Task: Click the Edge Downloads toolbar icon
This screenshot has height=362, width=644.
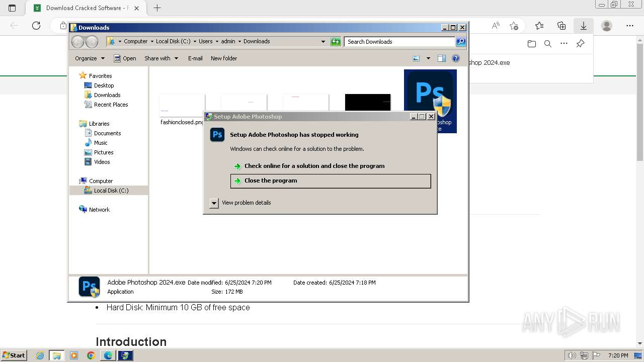Action: [x=584, y=26]
